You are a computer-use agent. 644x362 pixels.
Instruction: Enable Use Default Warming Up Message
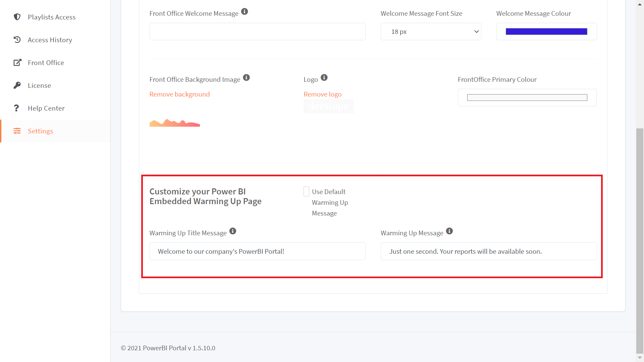point(306,191)
